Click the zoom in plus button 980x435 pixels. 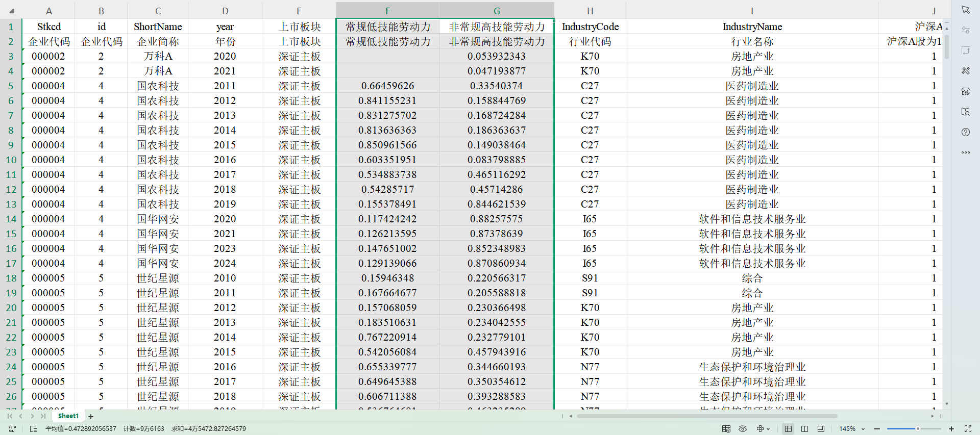[x=951, y=429]
